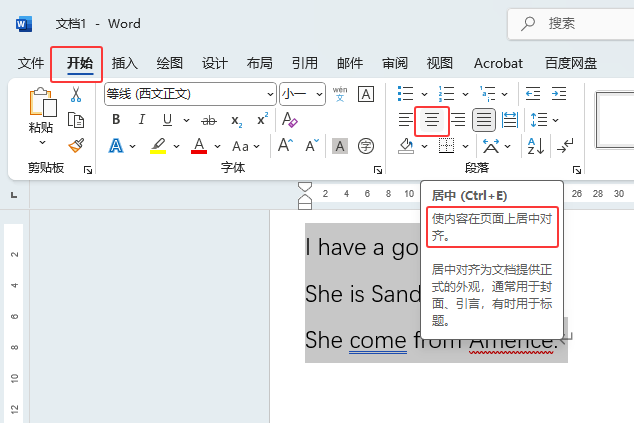Click Line and Paragraph Spacing icon
The width and height of the screenshot is (634, 423).
coord(539,120)
